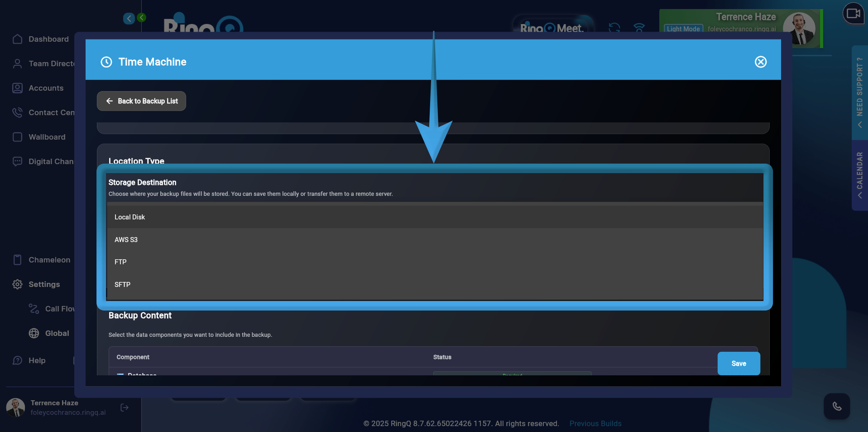Click Back to Backup List
This screenshot has width=868, height=432.
[x=141, y=101]
